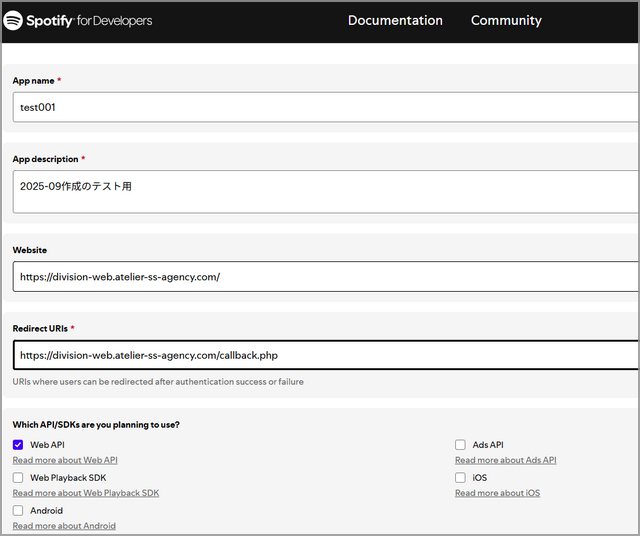Click the Spotify logo icon
The image size is (640, 536).
coord(14,20)
